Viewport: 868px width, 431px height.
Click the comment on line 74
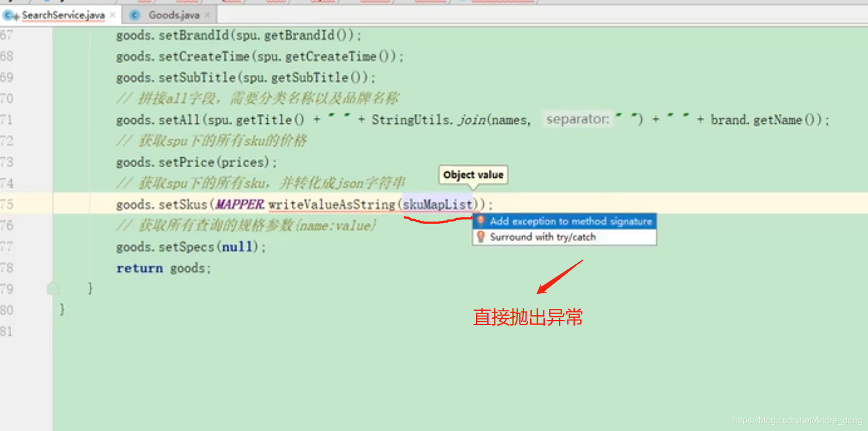[261, 183]
